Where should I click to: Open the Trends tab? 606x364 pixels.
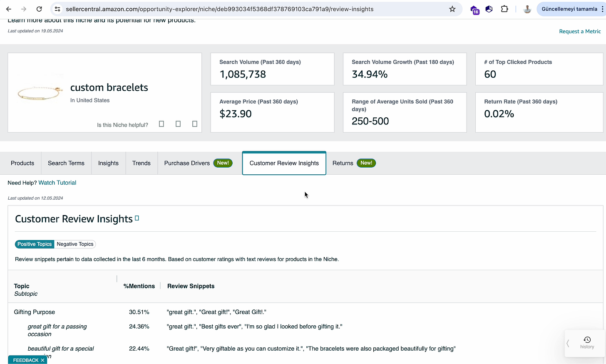click(142, 163)
